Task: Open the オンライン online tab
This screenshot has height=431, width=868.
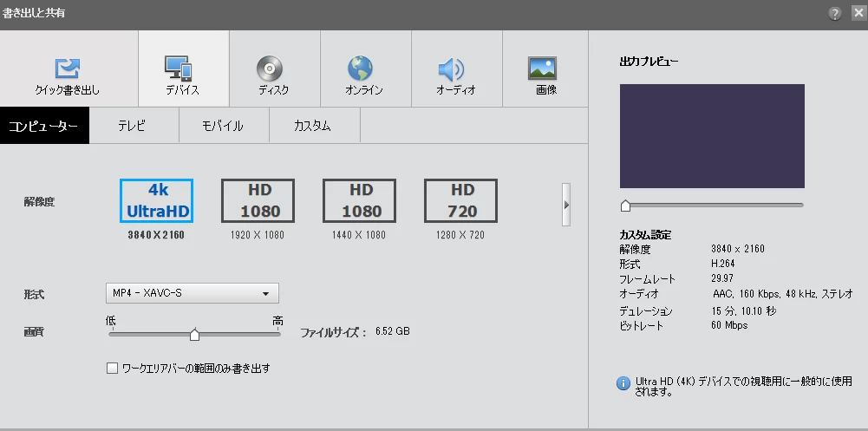Action: point(365,69)
